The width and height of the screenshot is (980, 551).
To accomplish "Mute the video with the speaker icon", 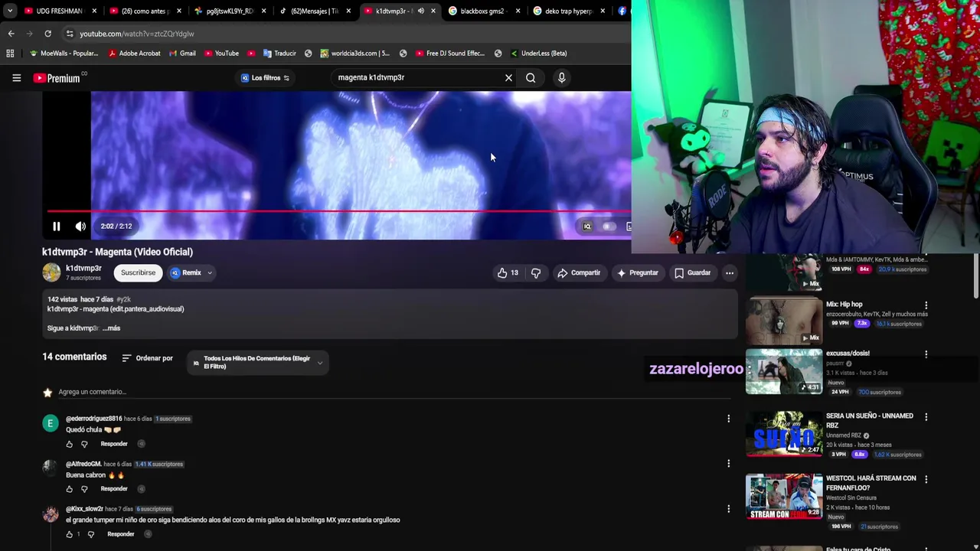I will (80, 226).
